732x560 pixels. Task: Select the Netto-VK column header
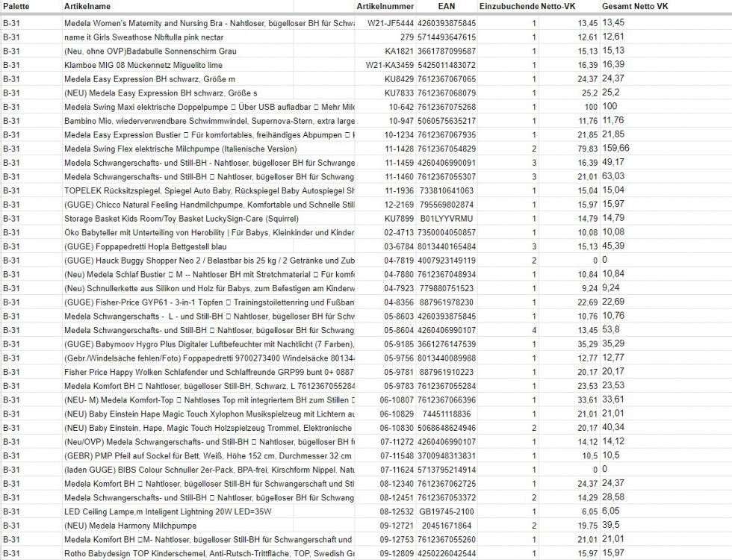click(x=558, y=7)
